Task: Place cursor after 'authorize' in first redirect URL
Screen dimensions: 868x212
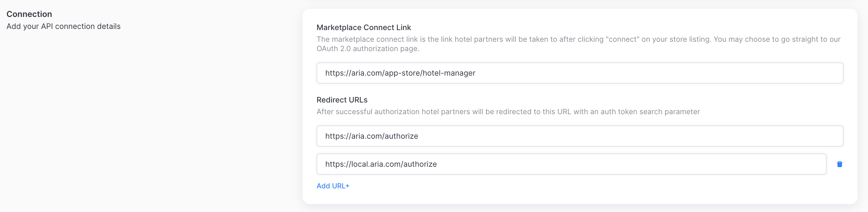Action: tap(418, 136)
